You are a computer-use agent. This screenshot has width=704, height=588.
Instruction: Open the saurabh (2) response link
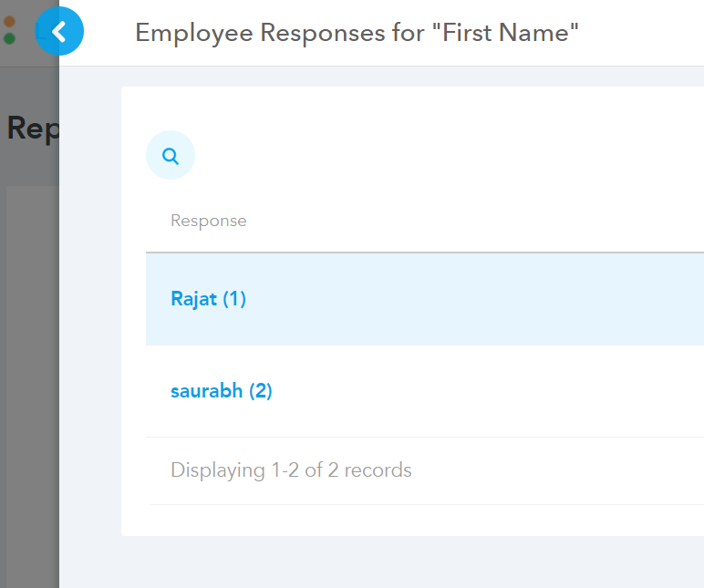(222, 391)
